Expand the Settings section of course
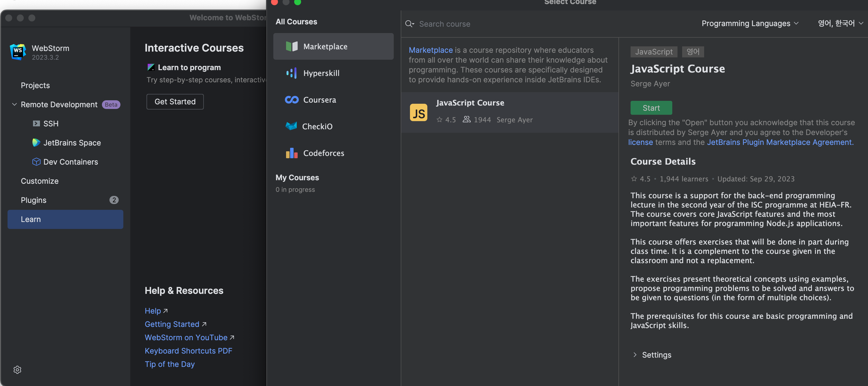This screenshot has width=868, height=386. coord(635,355)
